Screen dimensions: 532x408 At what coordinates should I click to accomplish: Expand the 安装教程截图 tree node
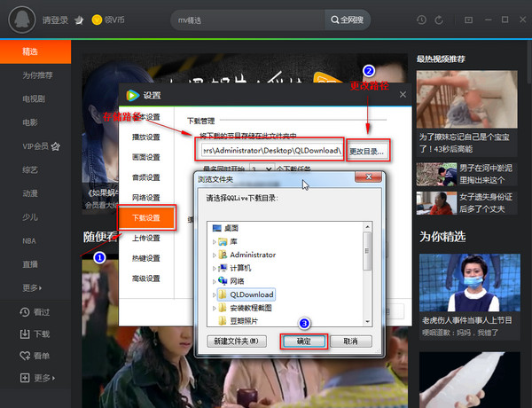214,308
